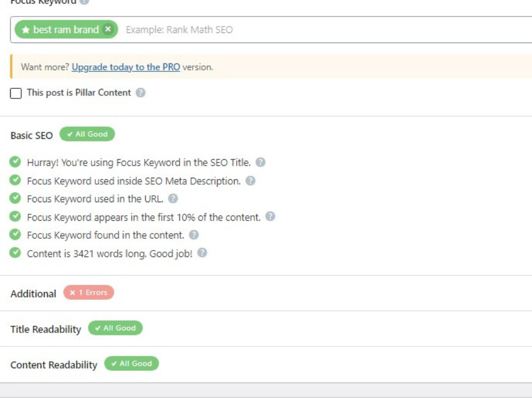The width and height of the screenshot is (532, 399).
Task: Expand the Content Readability section
Action: pos(54,365)
